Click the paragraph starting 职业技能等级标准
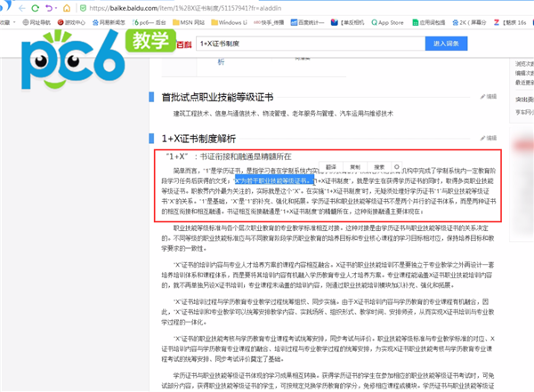 [x=328, y=238]
